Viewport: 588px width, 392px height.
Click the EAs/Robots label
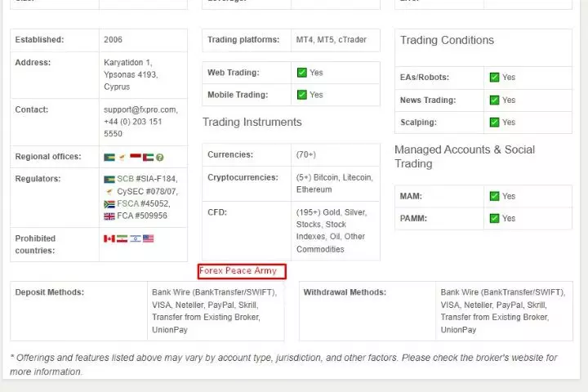[x=425, y=78]
